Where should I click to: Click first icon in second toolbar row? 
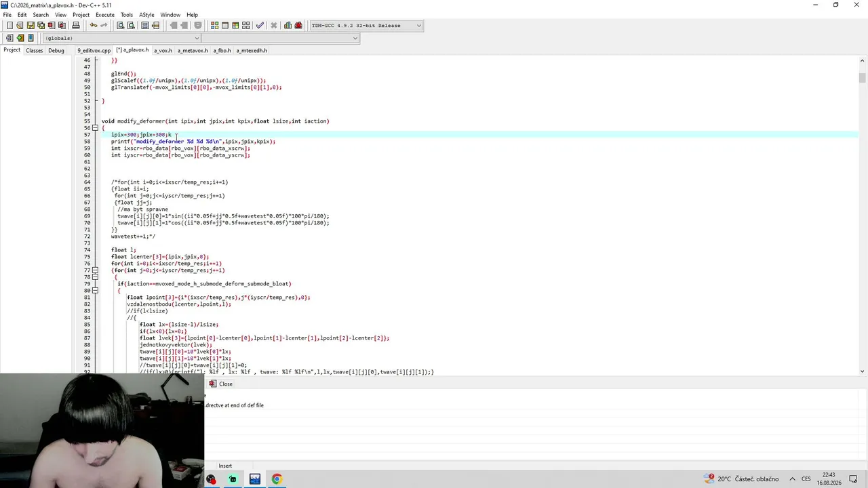coord(9,38)
